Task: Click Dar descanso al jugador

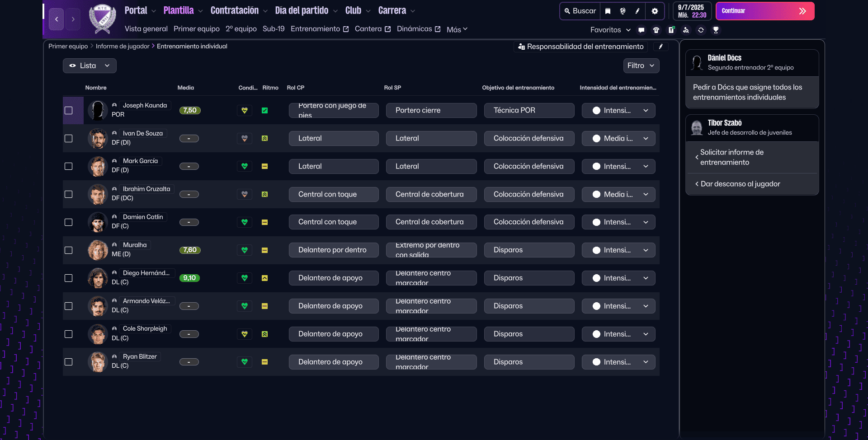Action: tap(740, 184)
